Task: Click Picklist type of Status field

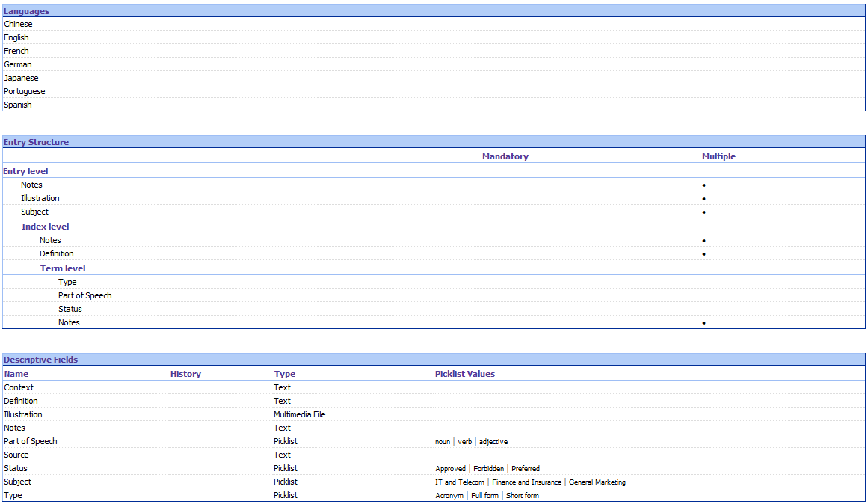Action: click(285, 468)
